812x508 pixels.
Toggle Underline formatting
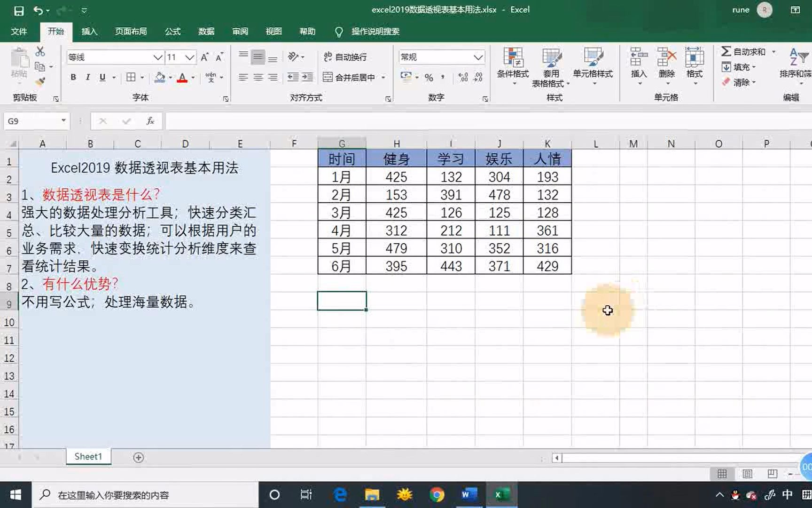102,77
